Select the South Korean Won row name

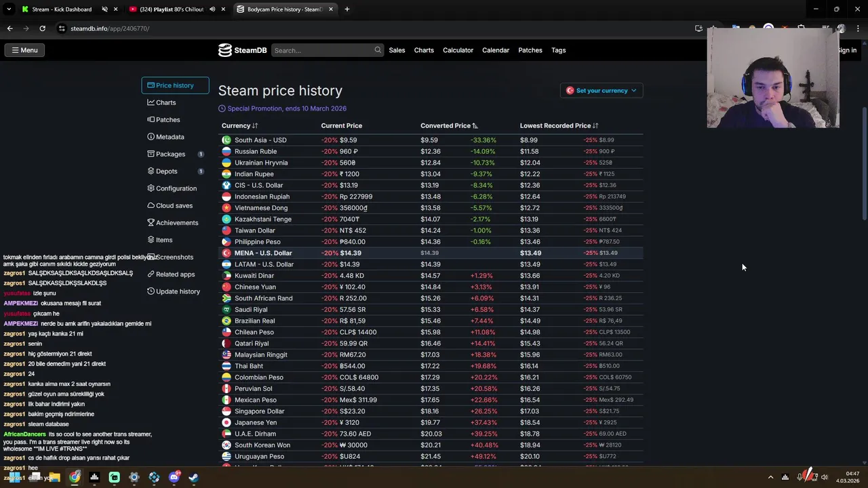[262, 445]
